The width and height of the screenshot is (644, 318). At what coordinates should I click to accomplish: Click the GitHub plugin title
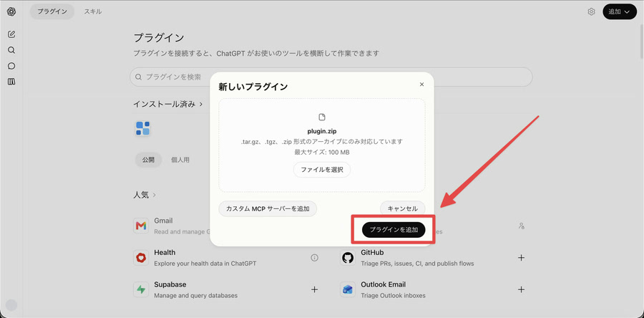coord(372,252)
